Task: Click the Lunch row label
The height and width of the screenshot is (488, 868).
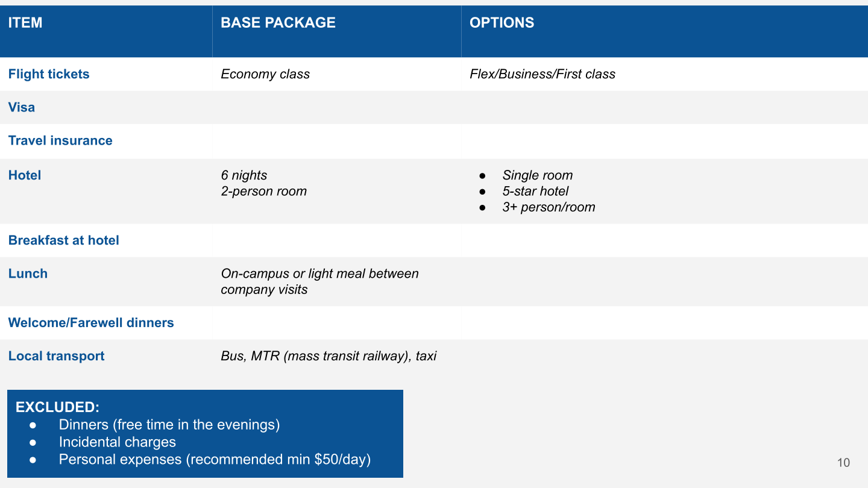Action: pos(28,274)
